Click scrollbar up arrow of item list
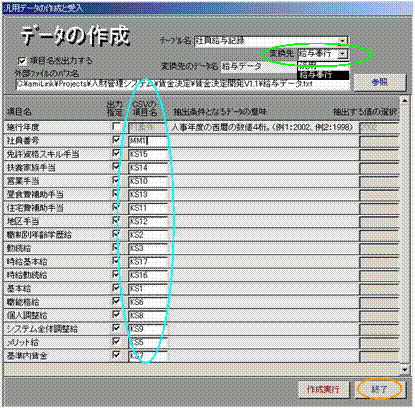This screenshot has width=415, height=408. point(405,100)
